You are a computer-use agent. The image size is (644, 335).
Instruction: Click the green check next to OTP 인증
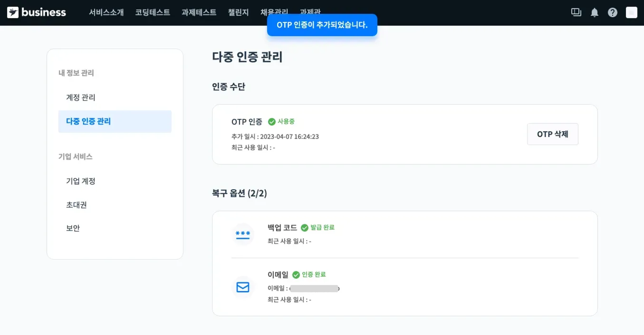pyautogui.click(x=272, y=122)
